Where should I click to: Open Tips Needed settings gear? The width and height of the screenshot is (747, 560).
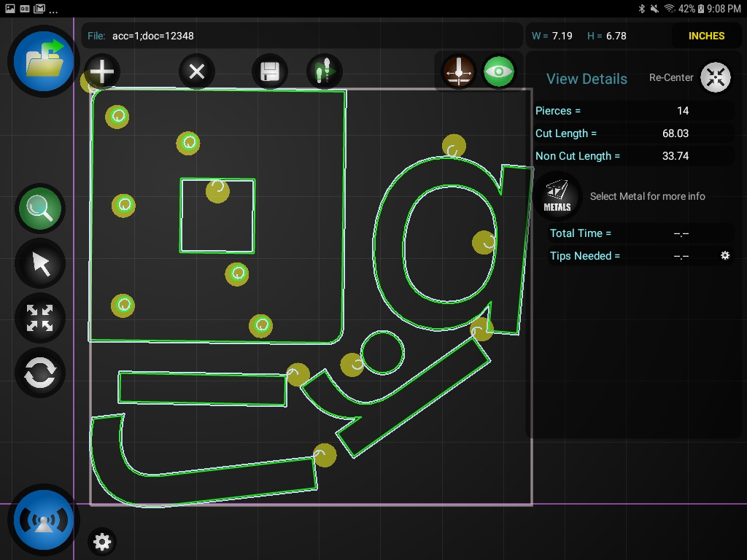(x=725, y=256)
